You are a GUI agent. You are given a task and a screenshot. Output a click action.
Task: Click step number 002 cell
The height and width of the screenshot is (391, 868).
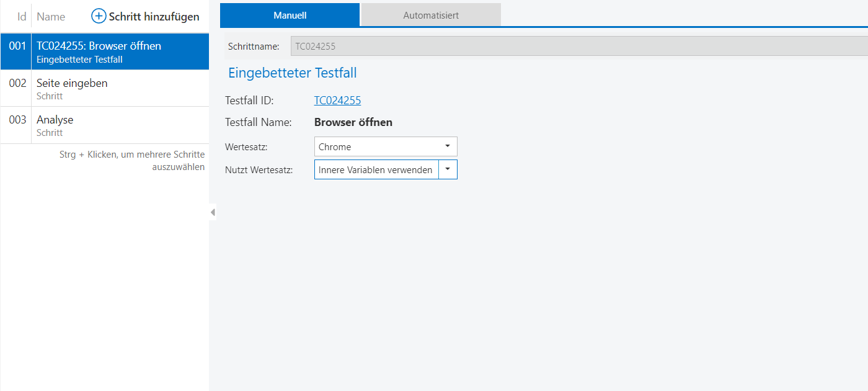(x=17, y=83)
